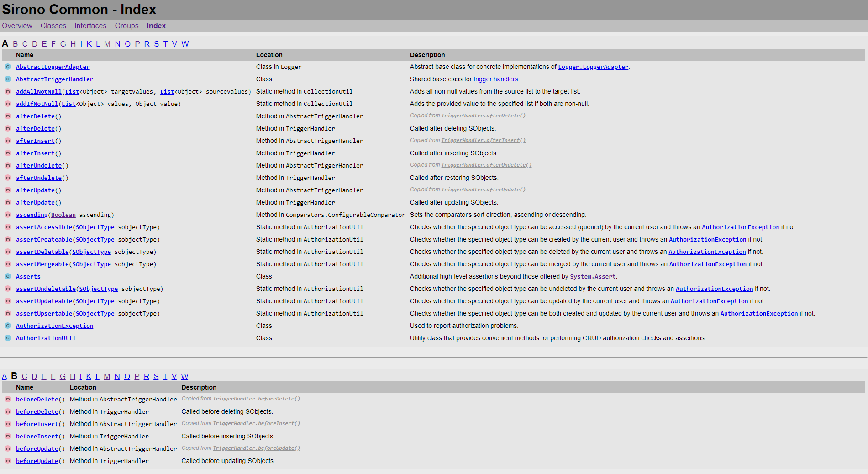Click method icon beside assertUpsertable

point(8,313)
